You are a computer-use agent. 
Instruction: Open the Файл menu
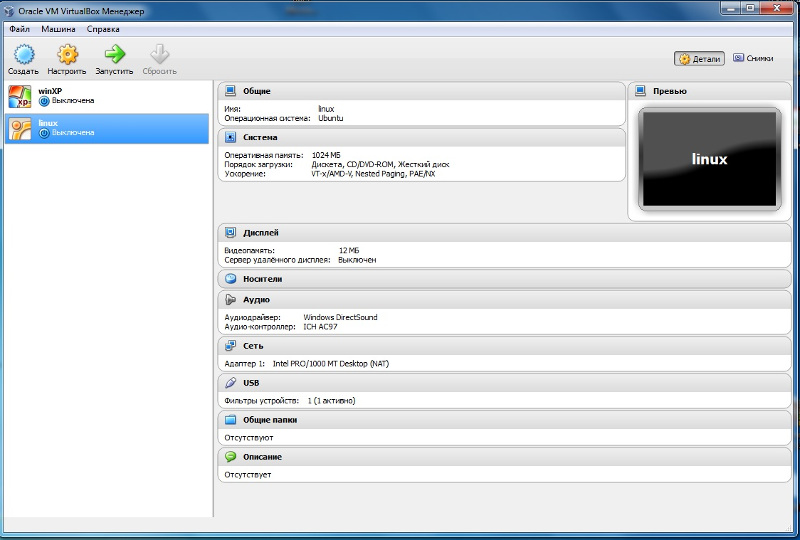[19, 29]
